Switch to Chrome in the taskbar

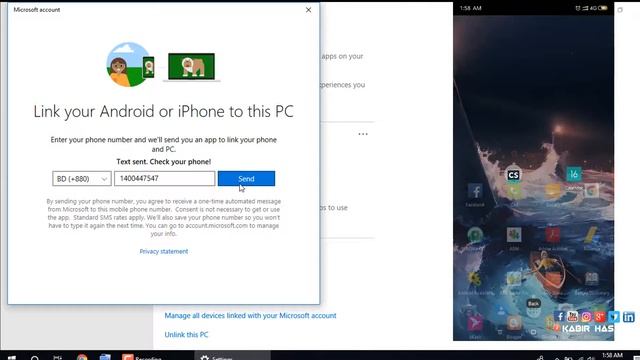82,357
